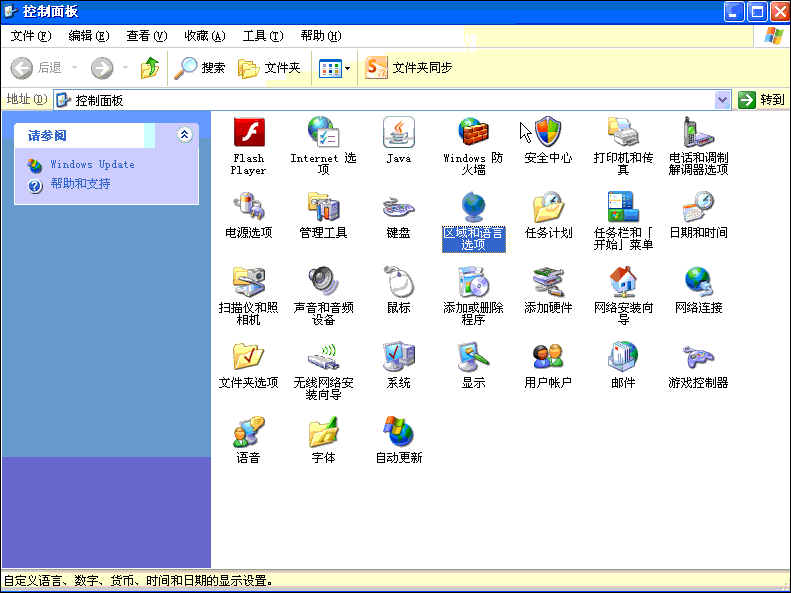Open the forward button history arrow
The height and width of the screenshot is (593, 791).
125,68
